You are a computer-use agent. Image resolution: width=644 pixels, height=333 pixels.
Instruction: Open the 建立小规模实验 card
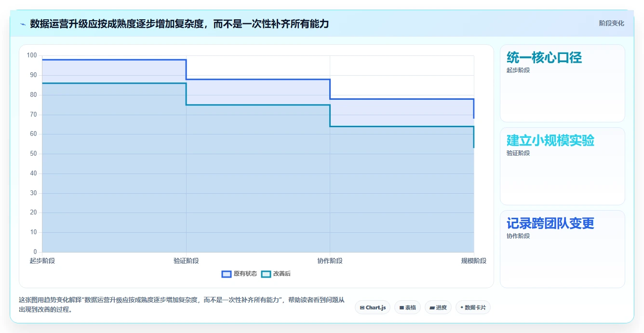coord(562,166)
